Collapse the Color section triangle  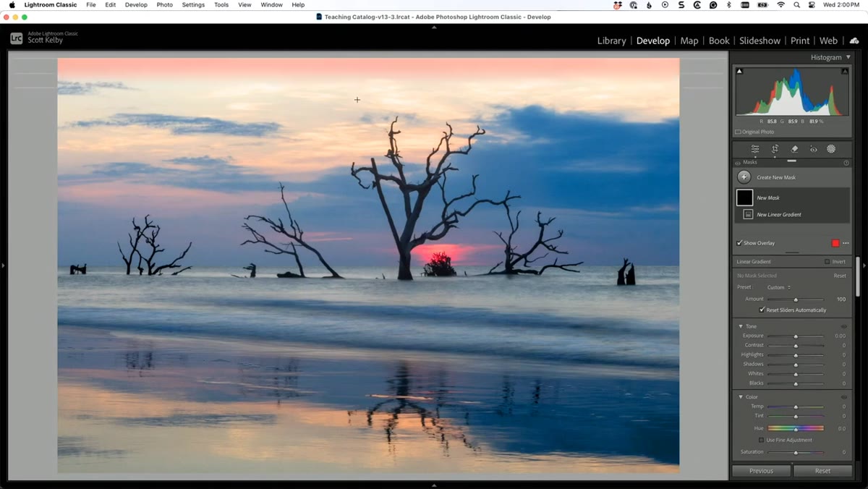click(741, 396)
